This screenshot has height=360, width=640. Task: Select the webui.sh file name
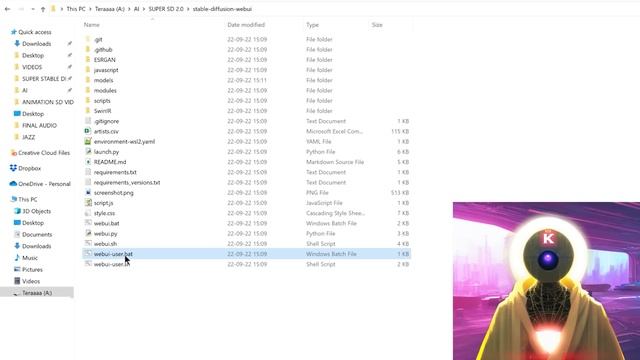pos(105,244)
